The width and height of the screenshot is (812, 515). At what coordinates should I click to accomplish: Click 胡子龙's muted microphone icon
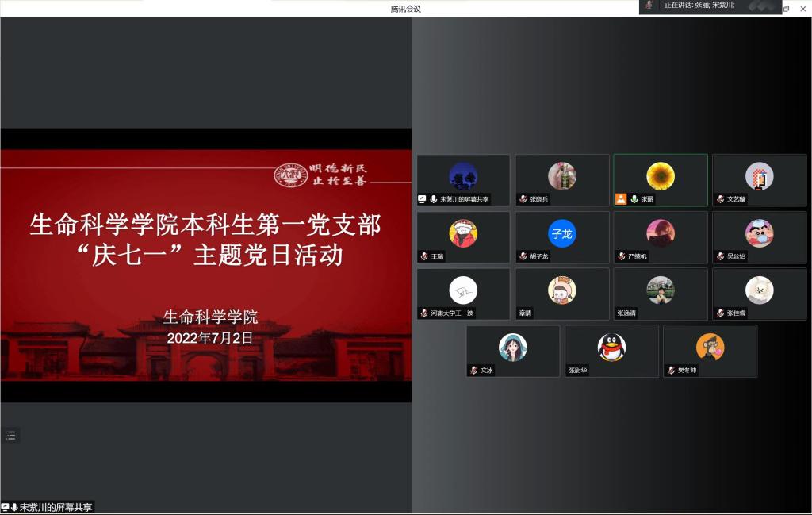pos(523,256)
